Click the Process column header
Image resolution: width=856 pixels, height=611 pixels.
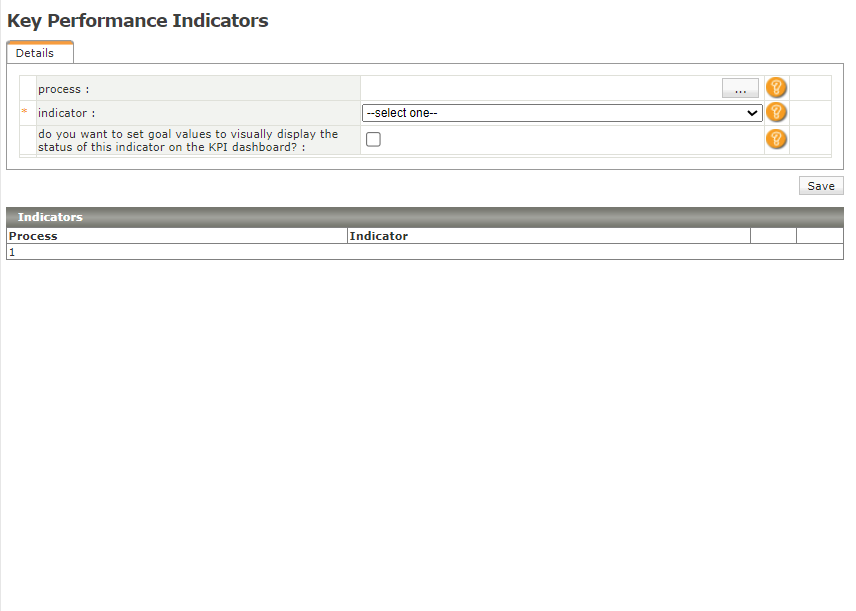coord(33,236)
